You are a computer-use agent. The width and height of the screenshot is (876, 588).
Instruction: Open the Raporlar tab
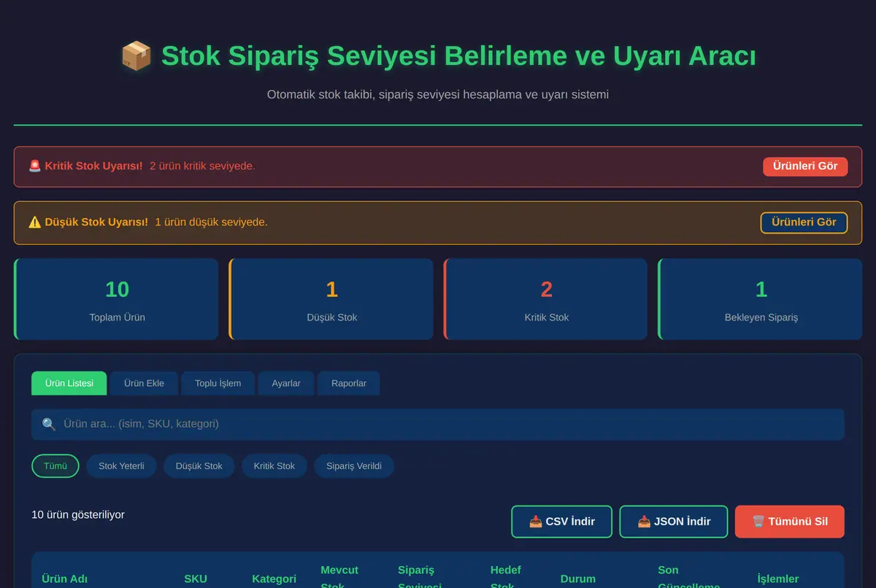coord(349,383)
